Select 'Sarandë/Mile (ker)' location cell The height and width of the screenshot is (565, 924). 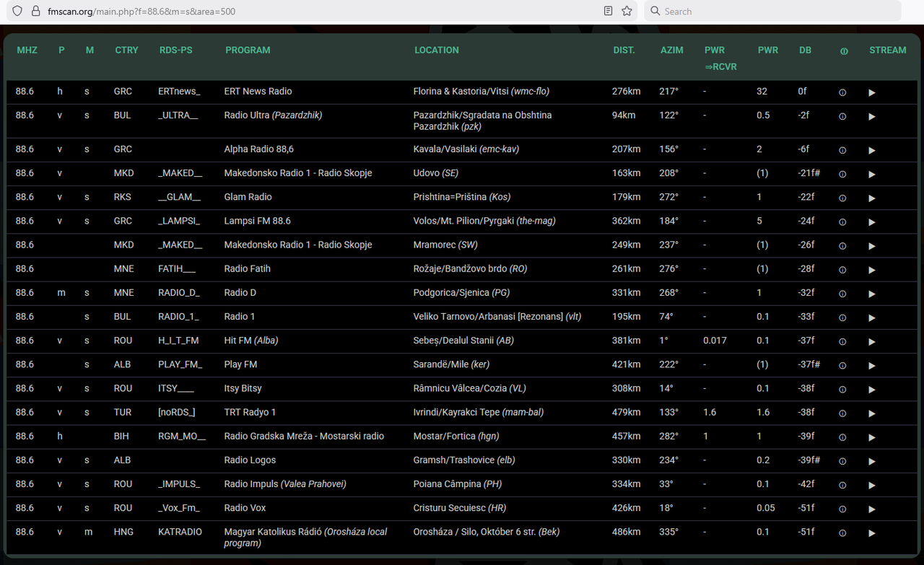pyautogui.click(x=453, y=364)
